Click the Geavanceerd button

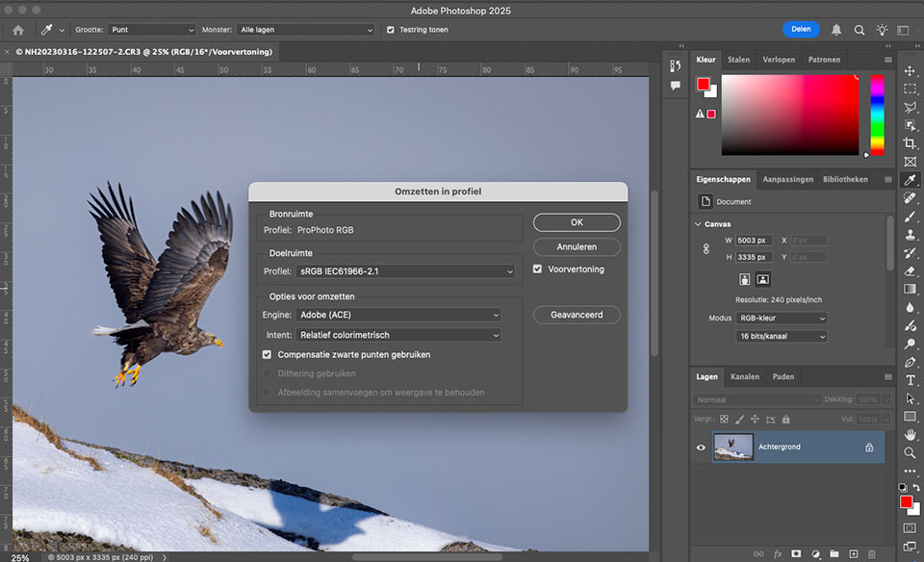click(577, 315)
